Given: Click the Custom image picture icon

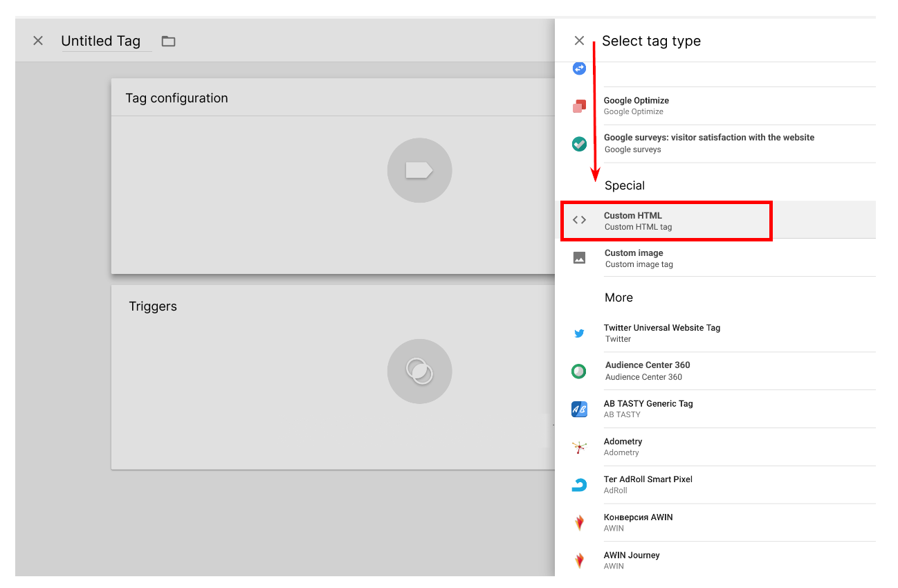Looking at the screenshot, I should (579, 258).
